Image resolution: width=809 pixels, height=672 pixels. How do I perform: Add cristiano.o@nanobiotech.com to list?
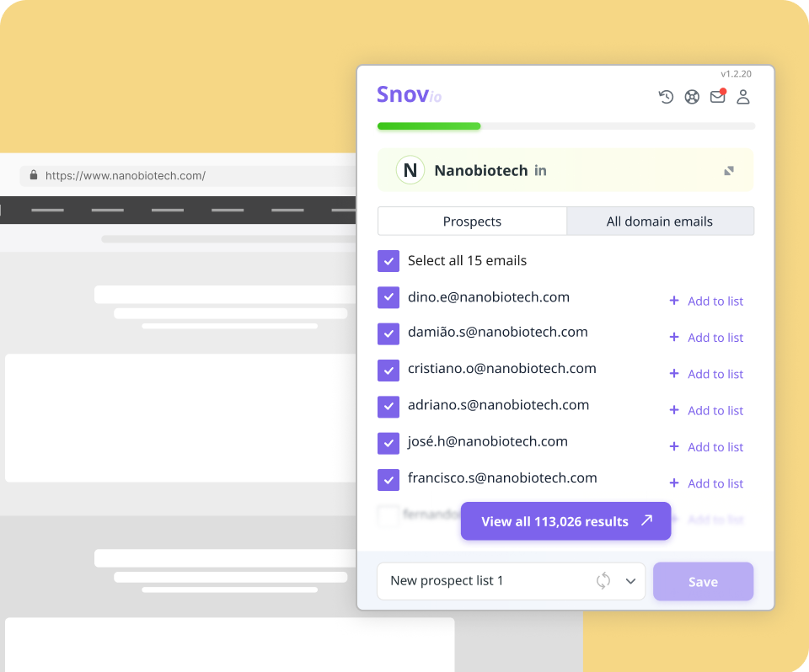[x=707, y=374]
